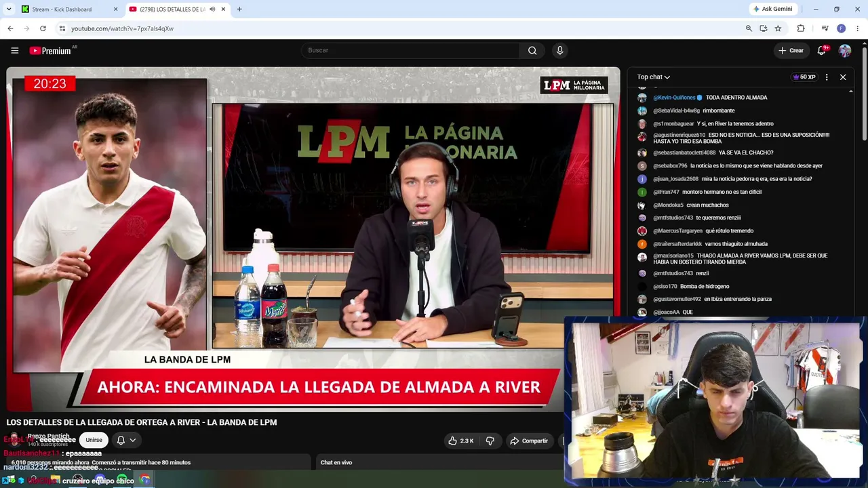Open the notification bell dropdown next to Unirse
Image resolution: width=868 pixels, height=488 pixels.
point(126,441)
